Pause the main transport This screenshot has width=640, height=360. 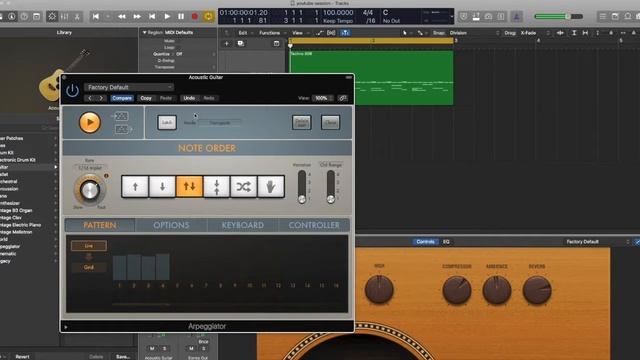click(181, 16)
